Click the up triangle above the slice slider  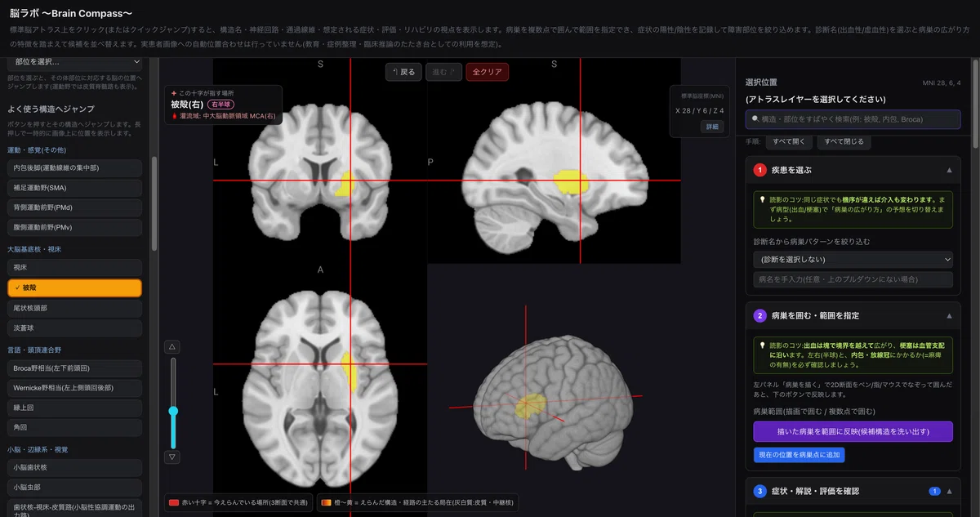(x=172, y=346)
